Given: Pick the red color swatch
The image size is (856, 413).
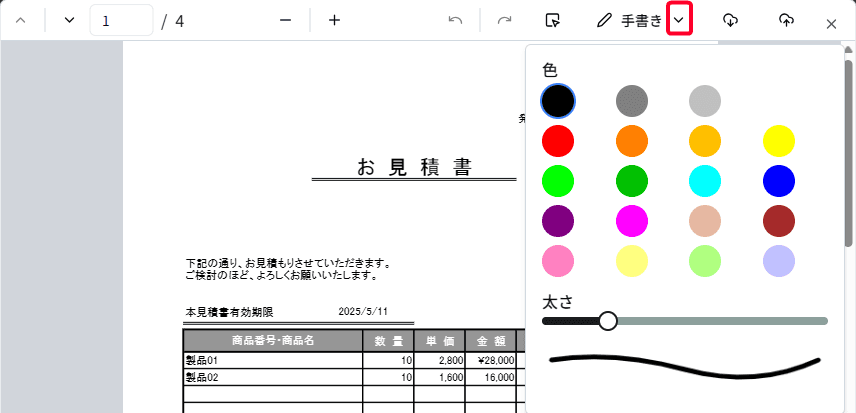Looking at the screenshot, I should tap(558, 141).
